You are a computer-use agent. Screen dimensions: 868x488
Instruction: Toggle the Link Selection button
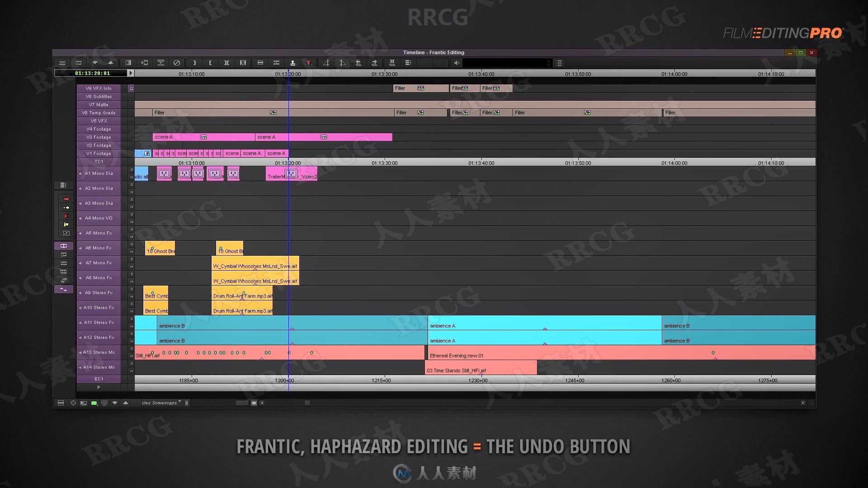[x=64, y=246]
